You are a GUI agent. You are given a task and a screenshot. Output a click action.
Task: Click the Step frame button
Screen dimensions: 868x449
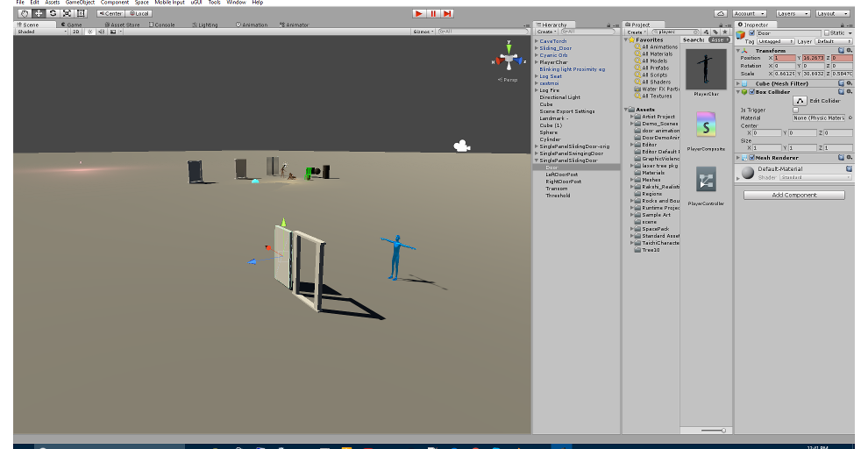click(447, 13)
